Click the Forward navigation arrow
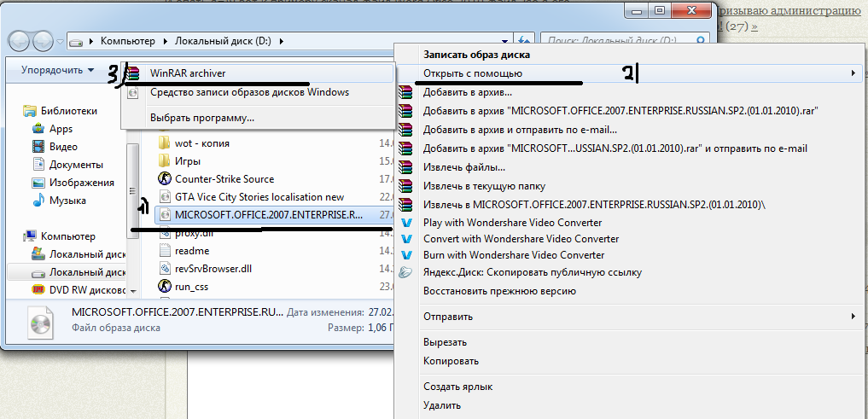The height and width of the screenshot is (419, 868). pyautogui.click(x=42, y=41)
